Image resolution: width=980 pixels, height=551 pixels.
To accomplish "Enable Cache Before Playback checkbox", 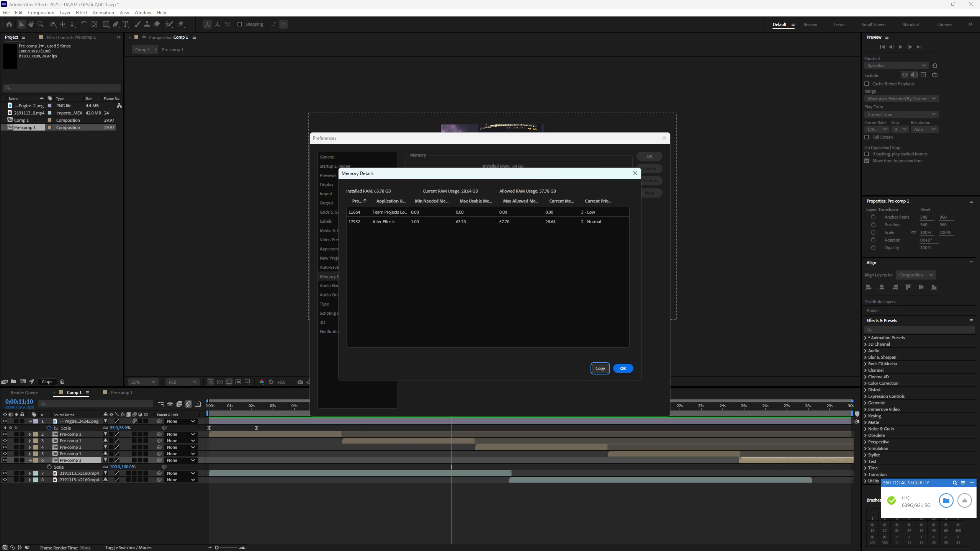I will 867,84.
